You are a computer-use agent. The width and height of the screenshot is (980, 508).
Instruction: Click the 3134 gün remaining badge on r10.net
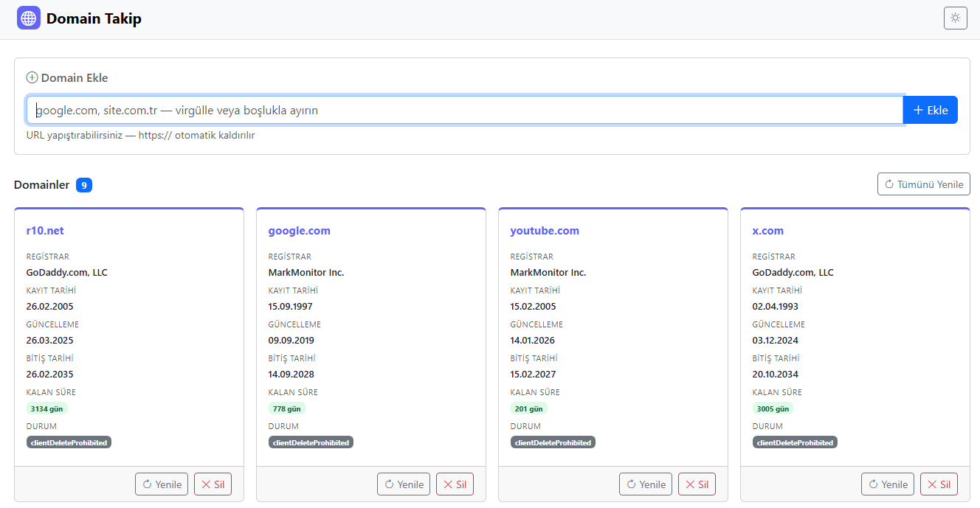(48, 408)
